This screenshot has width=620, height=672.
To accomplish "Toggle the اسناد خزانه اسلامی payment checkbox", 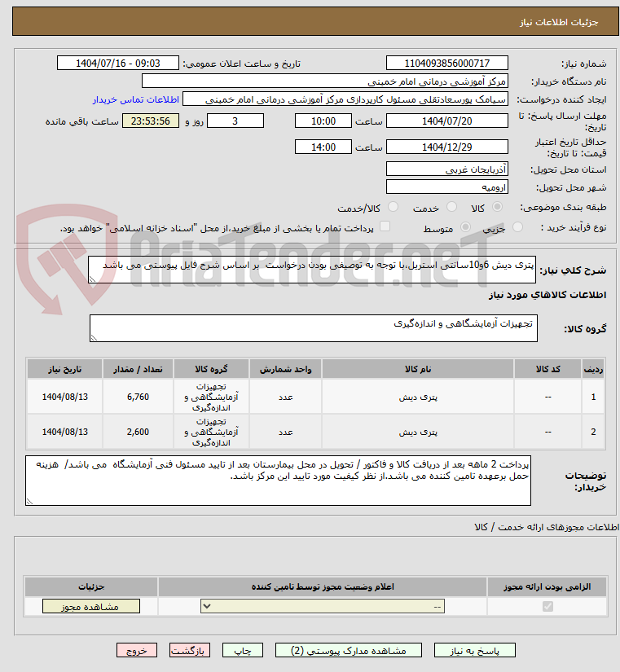I will [385, 226].
